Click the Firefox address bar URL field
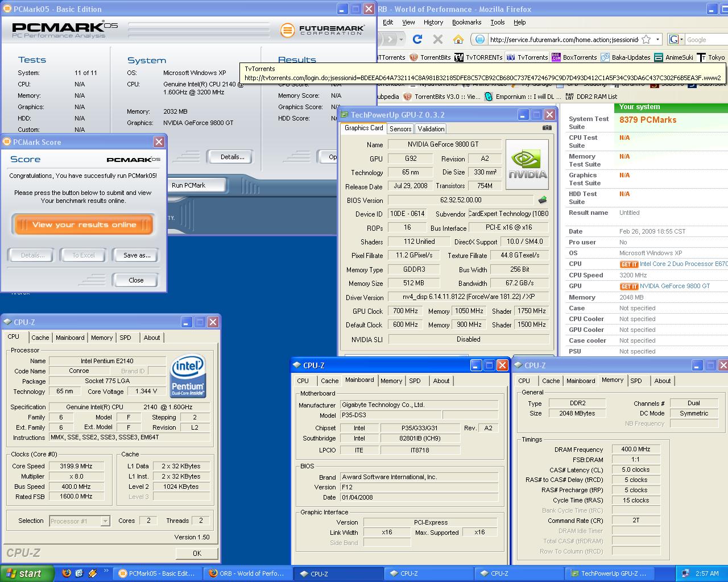 563,39
